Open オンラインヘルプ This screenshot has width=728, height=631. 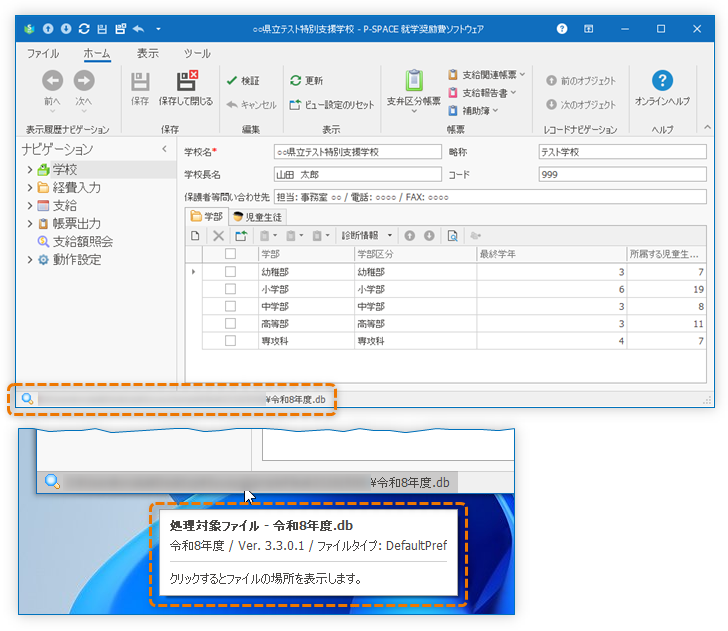pyautogui.click(x=662, y=88)
